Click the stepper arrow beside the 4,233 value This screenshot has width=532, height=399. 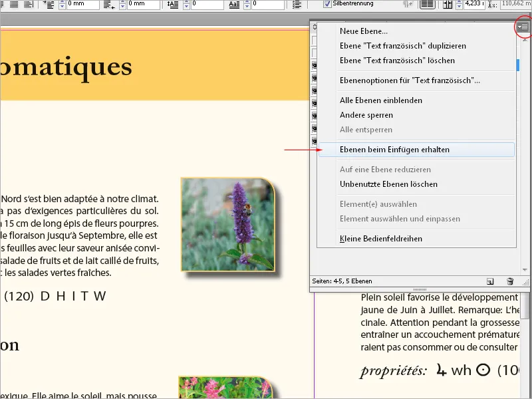[460, 3]
